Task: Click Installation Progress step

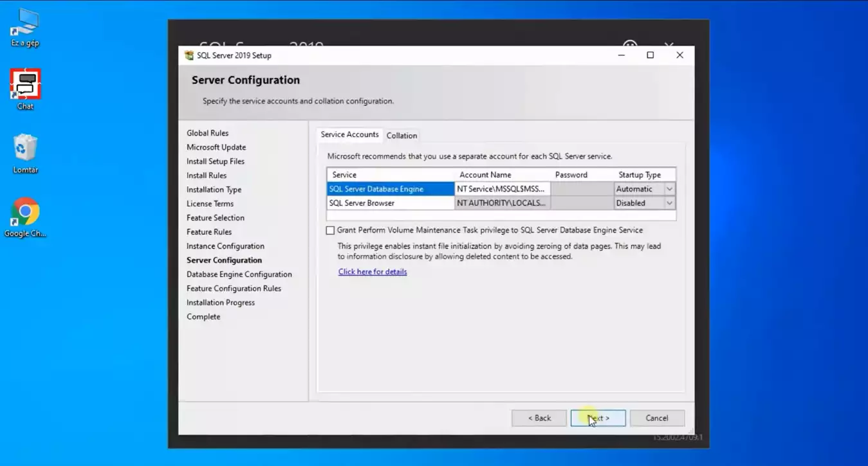Action: (221, 303)
